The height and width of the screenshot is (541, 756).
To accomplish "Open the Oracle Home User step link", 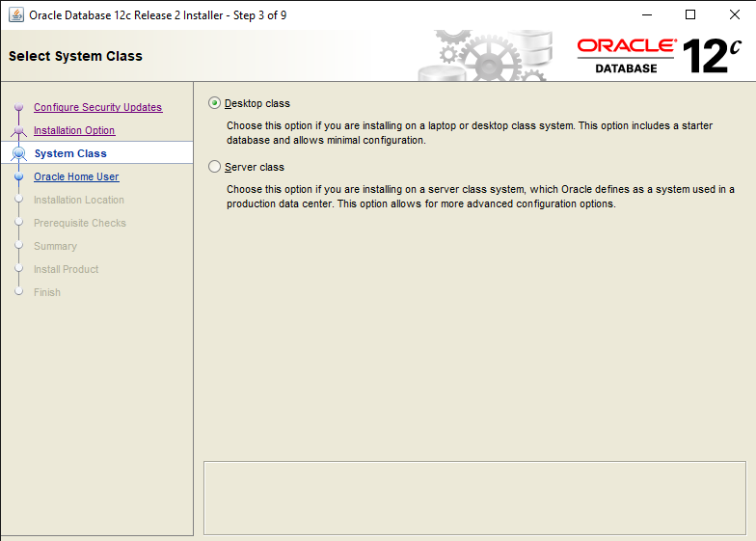I will (76, 176).
